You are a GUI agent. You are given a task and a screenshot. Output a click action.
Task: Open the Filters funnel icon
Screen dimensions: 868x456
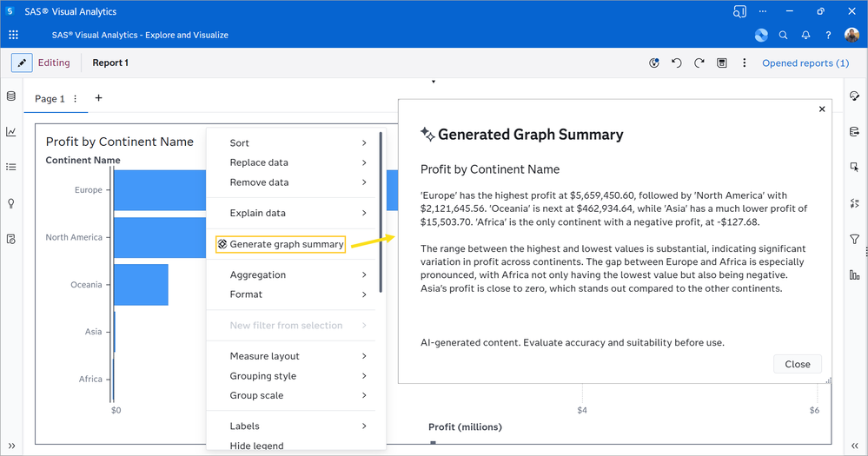pos(855,239)
